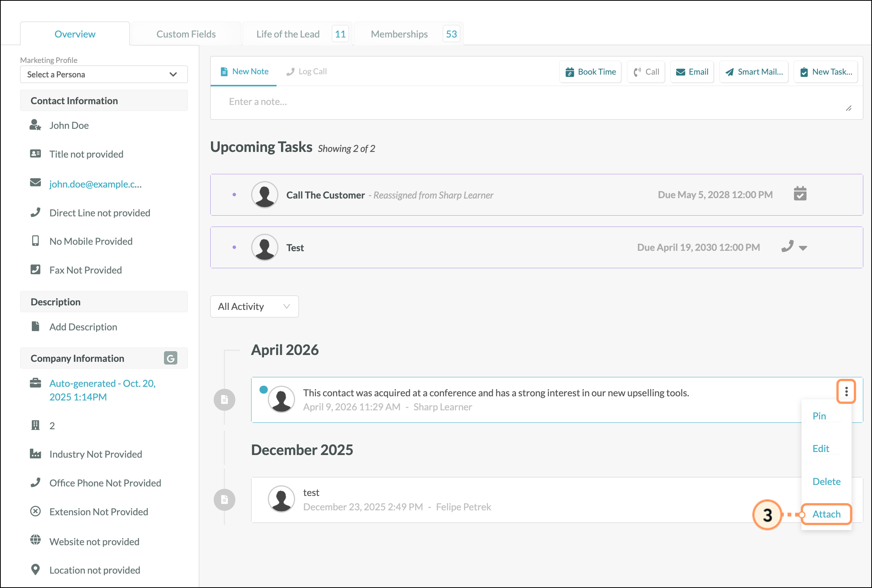Click the Book Time button

(x=590, y=72)
